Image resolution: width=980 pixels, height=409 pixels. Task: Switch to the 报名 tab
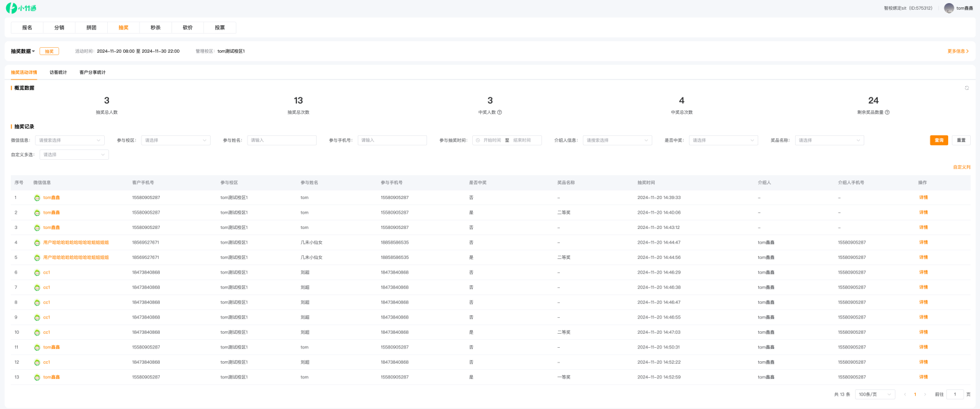point(27,28)
